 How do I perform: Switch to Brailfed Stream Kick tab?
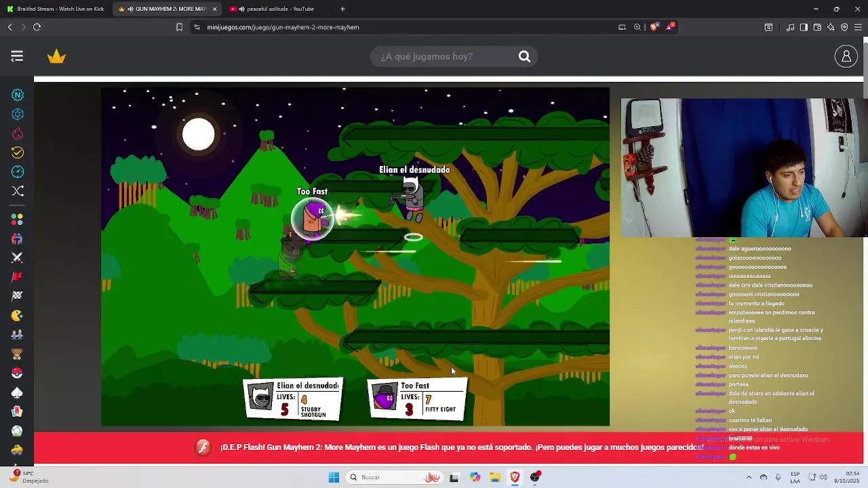point(56,9)
